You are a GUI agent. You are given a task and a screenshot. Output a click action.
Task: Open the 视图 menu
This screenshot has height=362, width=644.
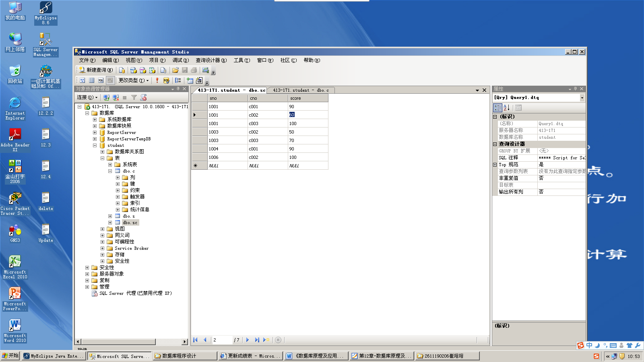click(134, 60)
